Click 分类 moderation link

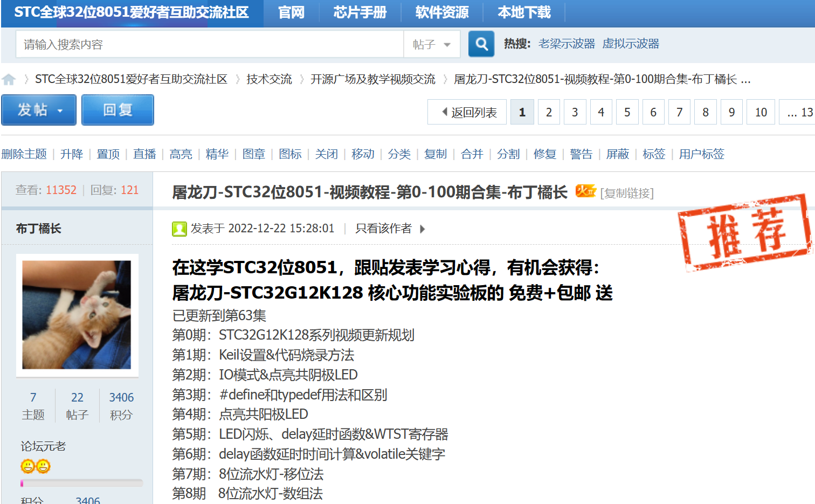pos(399,154)
